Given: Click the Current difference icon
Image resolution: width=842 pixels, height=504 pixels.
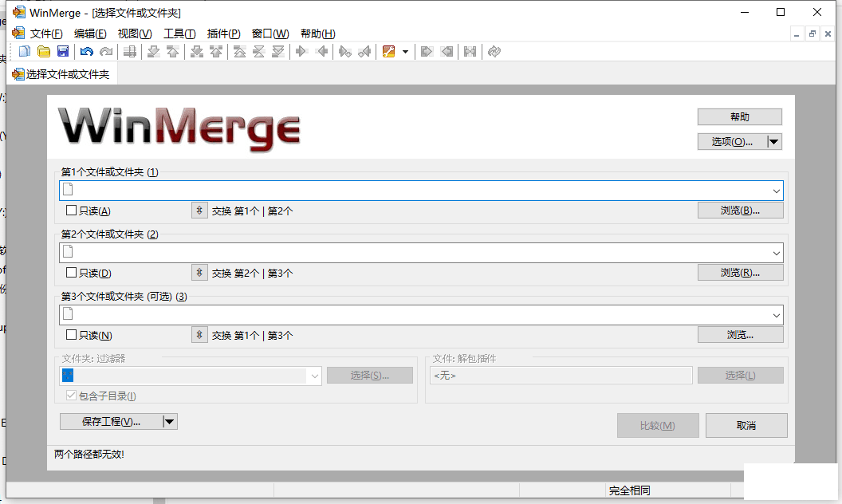Looking at the screenshot, I should (259, 52).
